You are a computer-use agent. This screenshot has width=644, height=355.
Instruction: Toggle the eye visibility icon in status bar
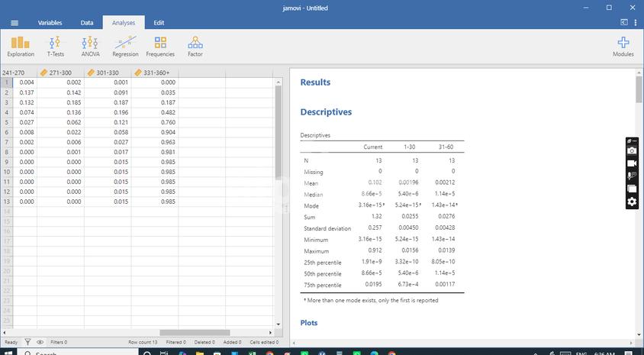coord(40,342)
